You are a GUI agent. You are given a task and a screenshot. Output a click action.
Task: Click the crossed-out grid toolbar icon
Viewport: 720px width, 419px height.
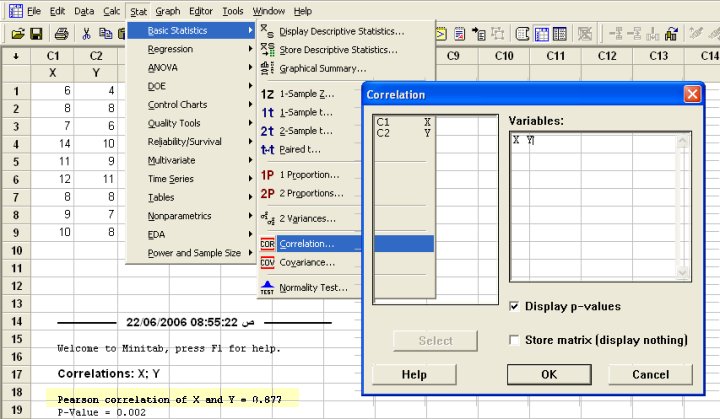585,34
